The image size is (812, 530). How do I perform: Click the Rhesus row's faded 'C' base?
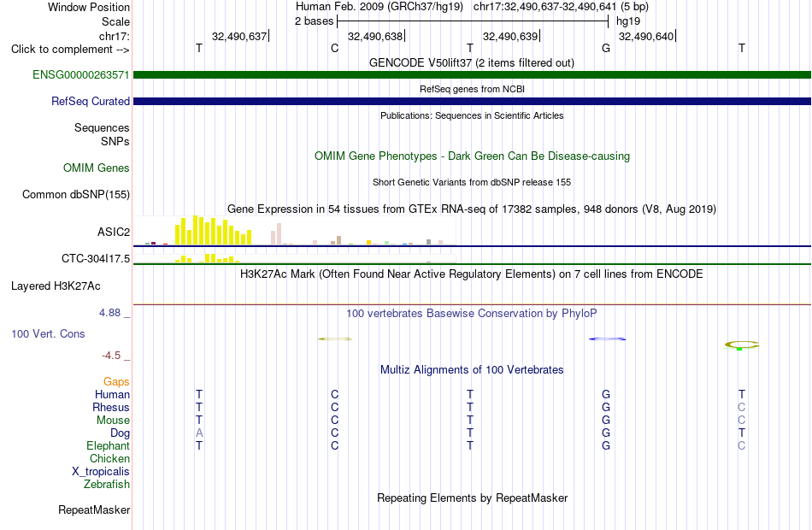[742, 407]
